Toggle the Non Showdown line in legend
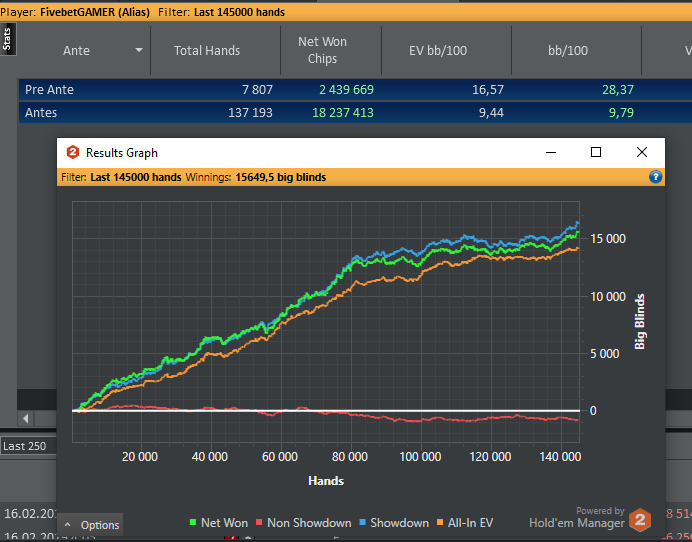Viewport: 692px width, 542px height. click(304, 523)
